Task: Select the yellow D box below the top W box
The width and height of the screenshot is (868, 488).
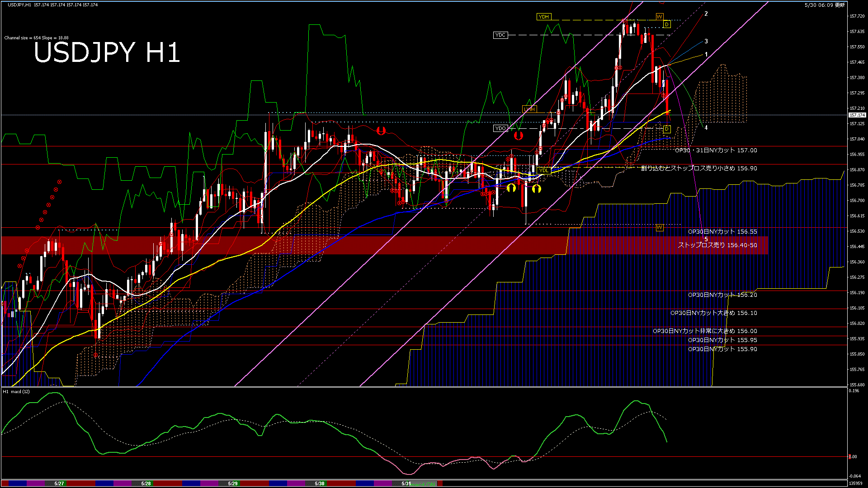Action: click(x=667, y=24)
